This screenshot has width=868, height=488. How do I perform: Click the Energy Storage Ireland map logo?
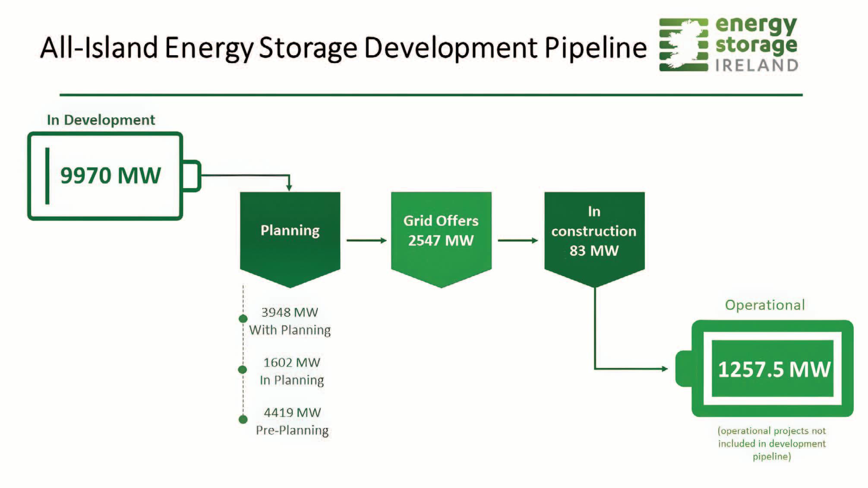point(683,44)
